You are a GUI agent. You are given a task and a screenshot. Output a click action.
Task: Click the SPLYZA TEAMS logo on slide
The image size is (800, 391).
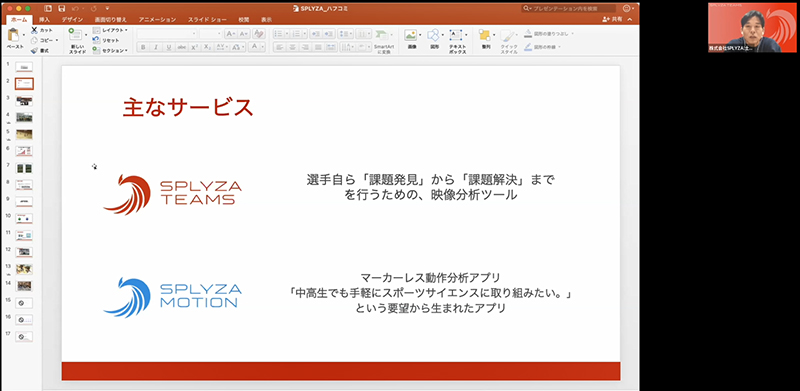[172, 194]
